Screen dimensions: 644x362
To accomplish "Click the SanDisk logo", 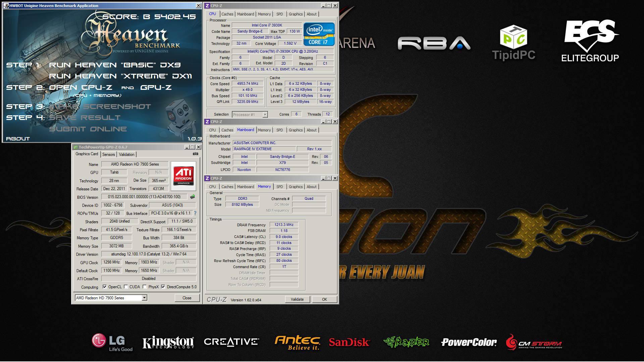I will click(x=349, y=342).
